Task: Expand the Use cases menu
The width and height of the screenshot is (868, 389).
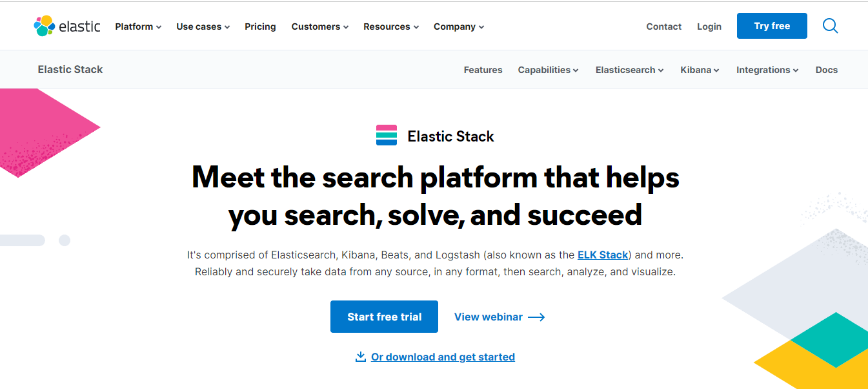Action: (202, 26)
